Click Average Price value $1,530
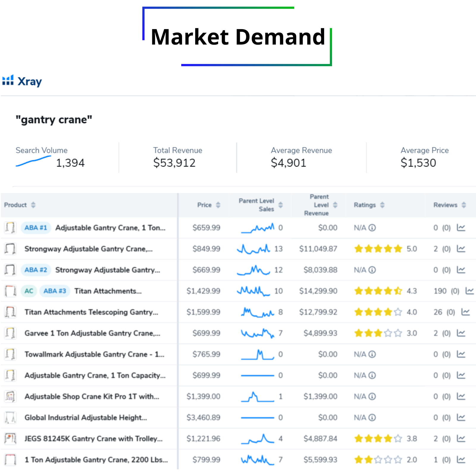476x476 pixels. point(418,163)
